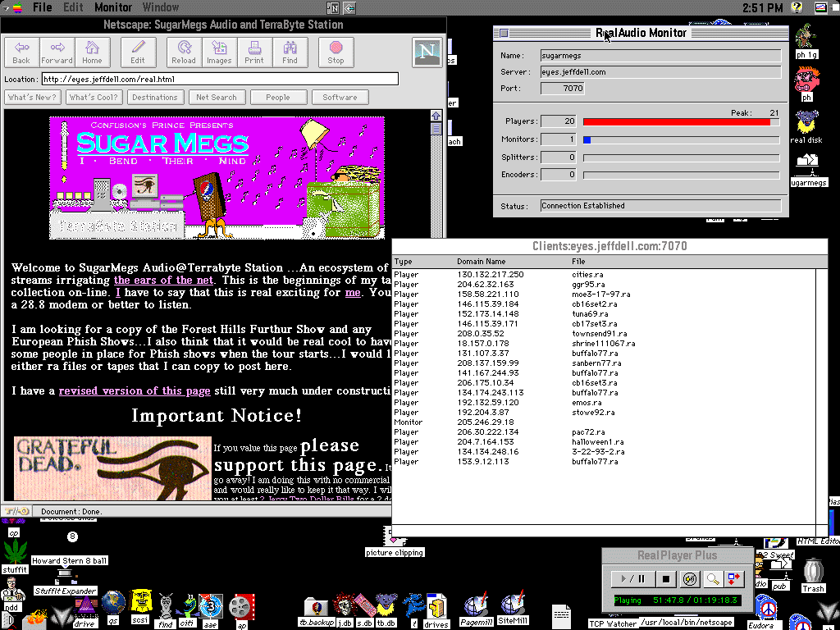Go to the Home page in Netscape

[x=92, y=52]
